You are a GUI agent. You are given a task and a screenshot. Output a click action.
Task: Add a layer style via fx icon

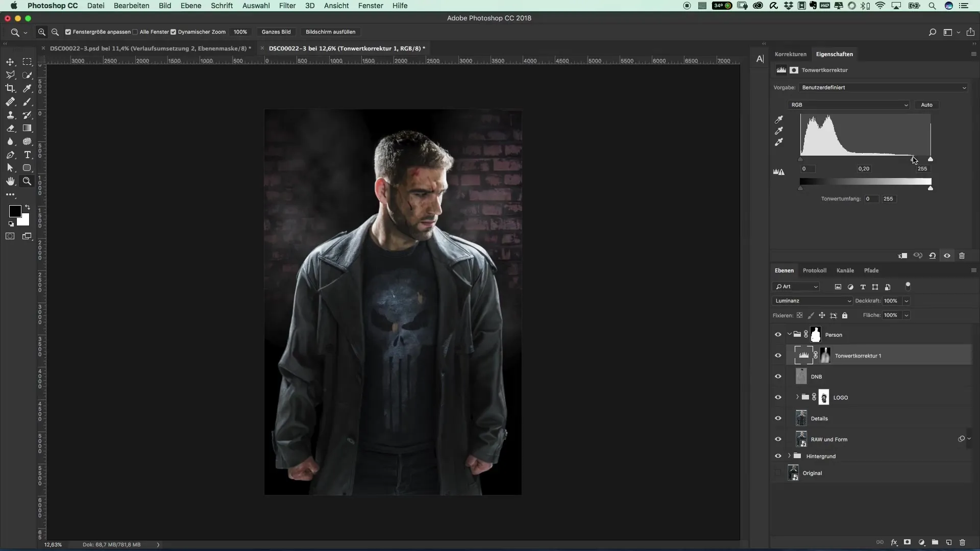tap(894, 542)
